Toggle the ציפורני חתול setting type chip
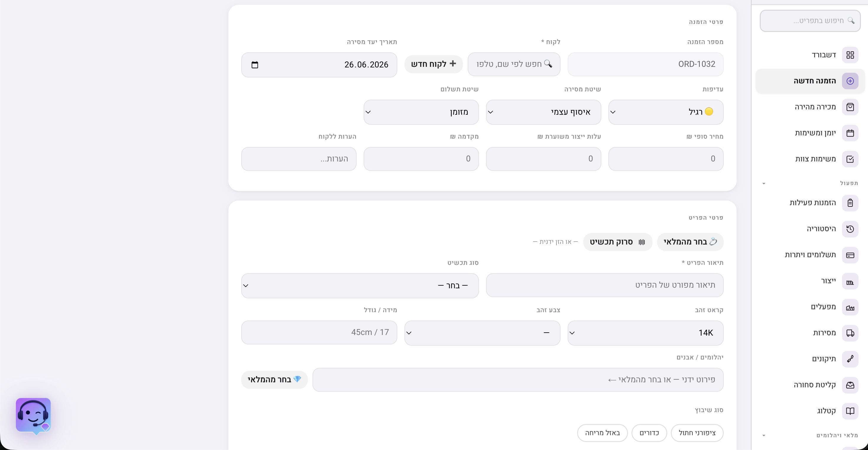 [697, 433]
